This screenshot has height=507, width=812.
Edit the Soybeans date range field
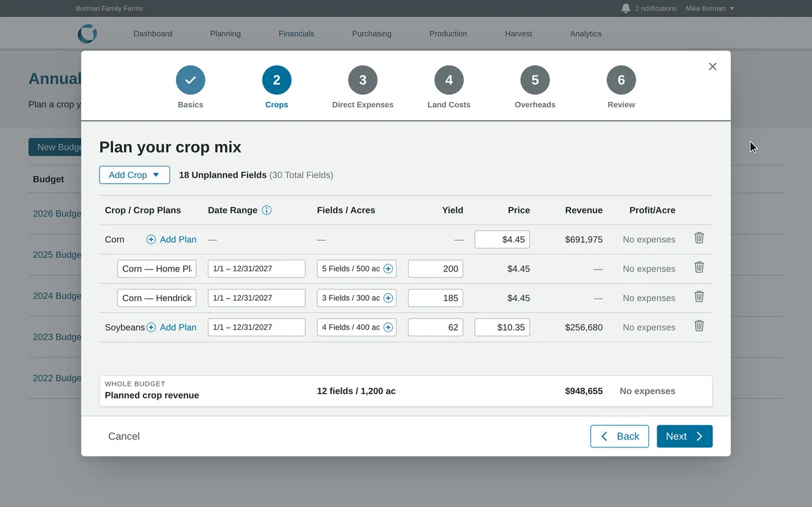tap(257, 327)
